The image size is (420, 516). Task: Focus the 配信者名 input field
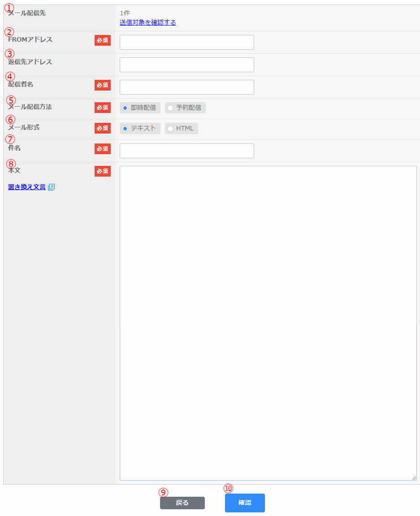[x=186, y=87]
